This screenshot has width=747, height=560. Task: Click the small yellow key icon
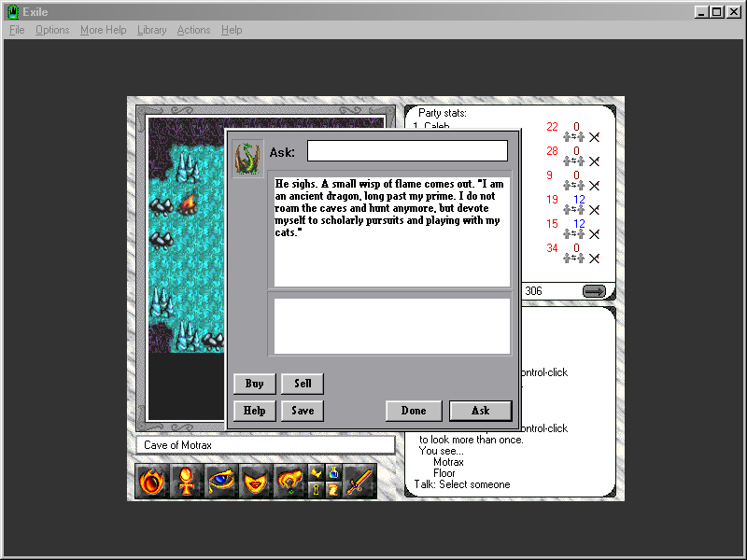[316, 489]
